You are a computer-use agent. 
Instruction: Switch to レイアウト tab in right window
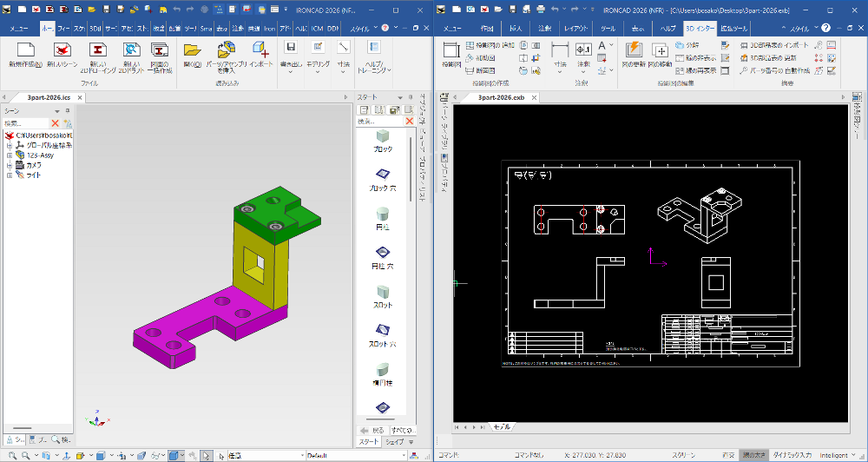575,29
